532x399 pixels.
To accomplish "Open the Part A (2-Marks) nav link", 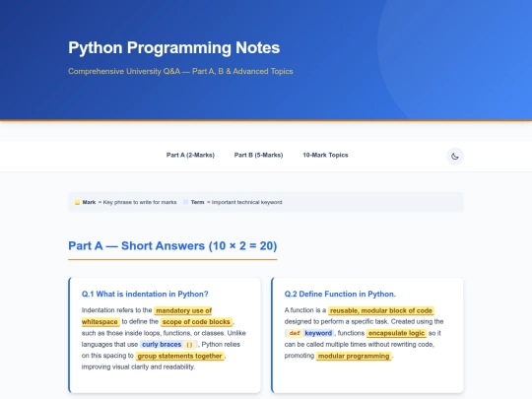I will click(x=190, y=155).
